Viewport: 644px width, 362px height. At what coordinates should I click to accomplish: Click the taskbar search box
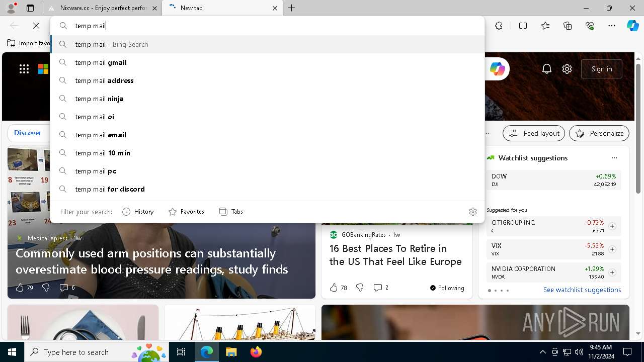[x=97, y=352]
